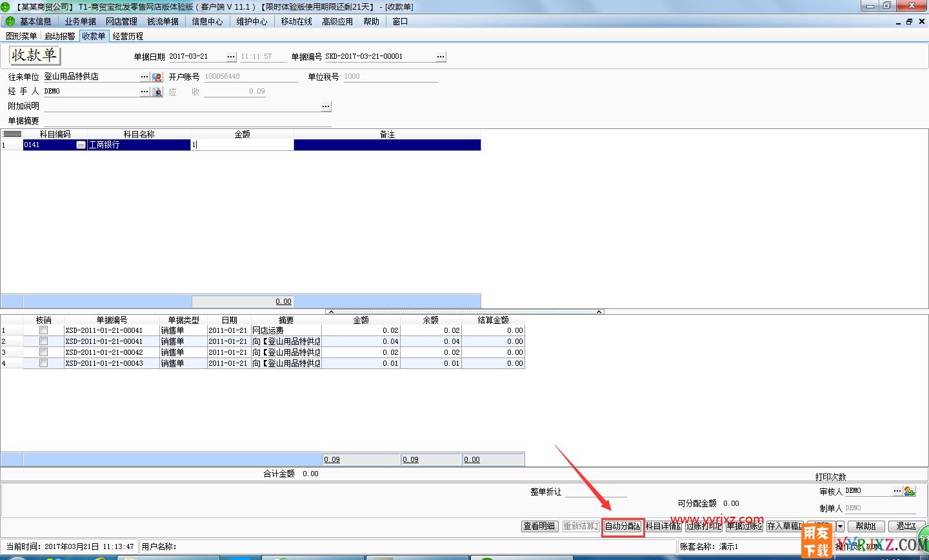929x560 pixels.
Task: Switch to the 启动报警 tab
Action: (x=59, y=36)
